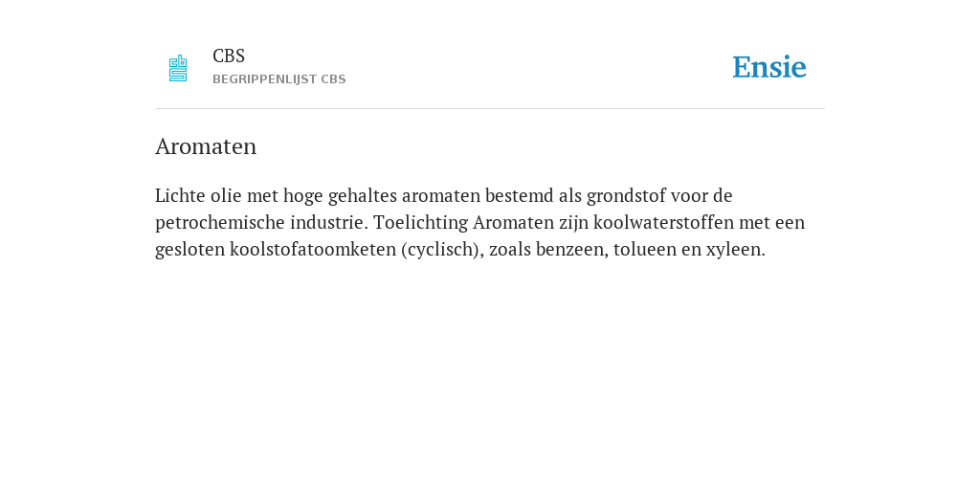Viewport: 980px width, 490px height.
Task: Click the CBS logo icon
Action: pyautogui.click(x=178, y=68)
